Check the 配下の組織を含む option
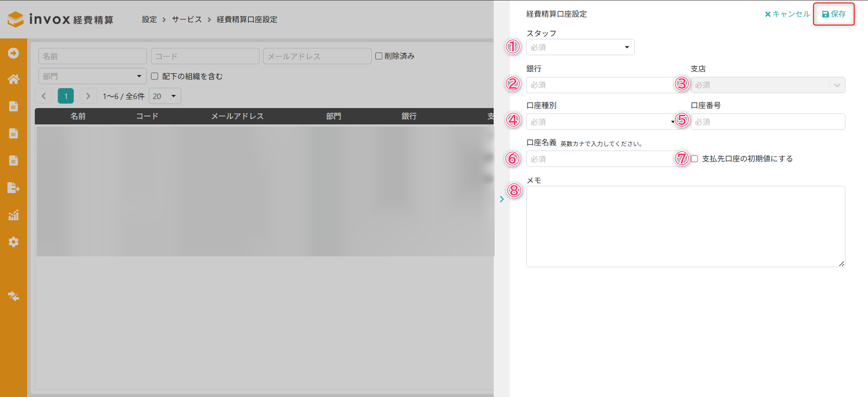 (x=155, y=76)
